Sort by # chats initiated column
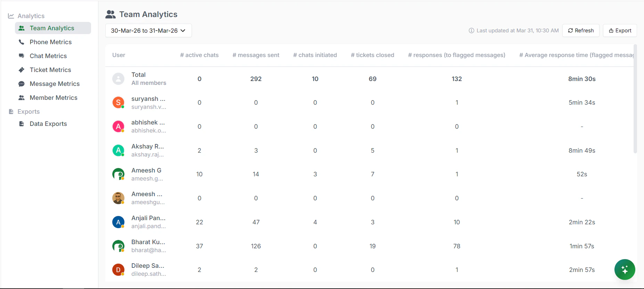 [315, 55]
